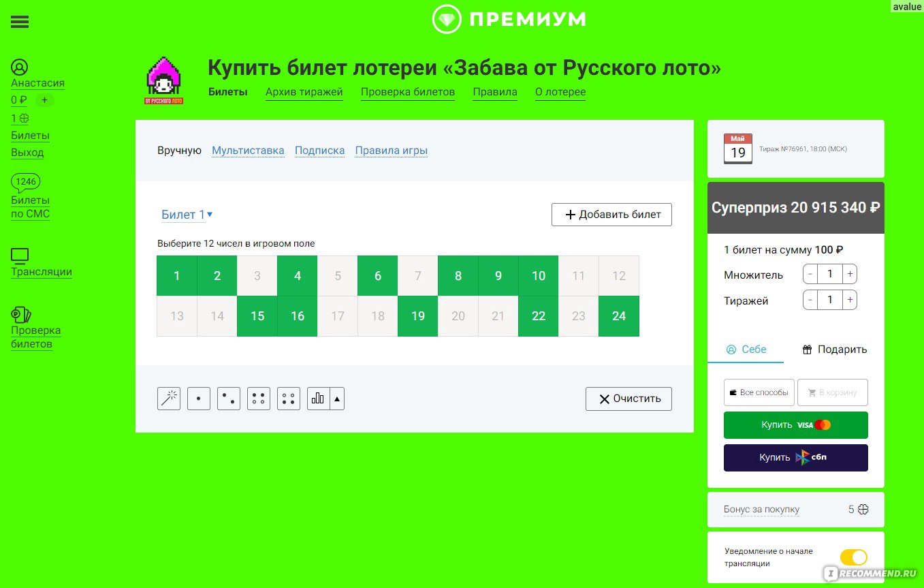
Task: Open the Билеты link in sidebar
Action: coord(30,136)
